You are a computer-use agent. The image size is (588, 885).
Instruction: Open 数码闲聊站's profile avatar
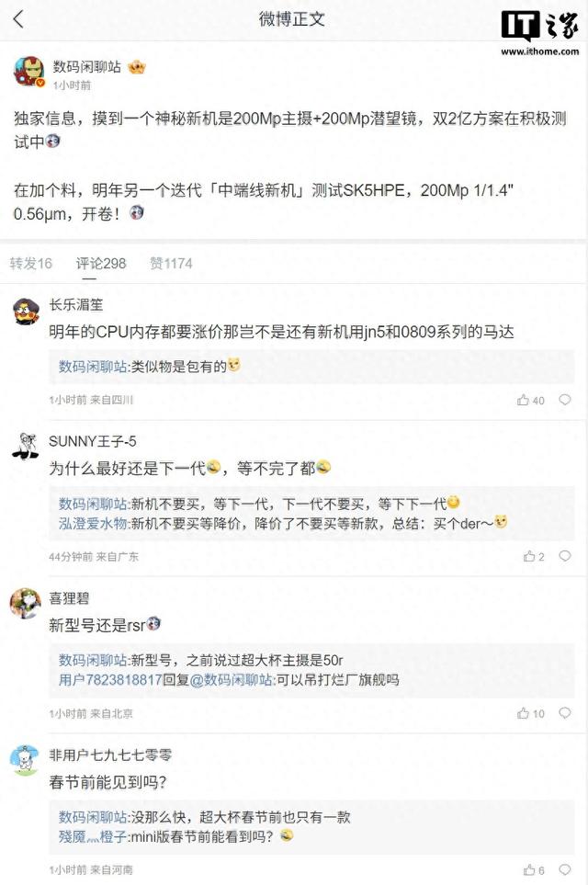tap(29, 72)
